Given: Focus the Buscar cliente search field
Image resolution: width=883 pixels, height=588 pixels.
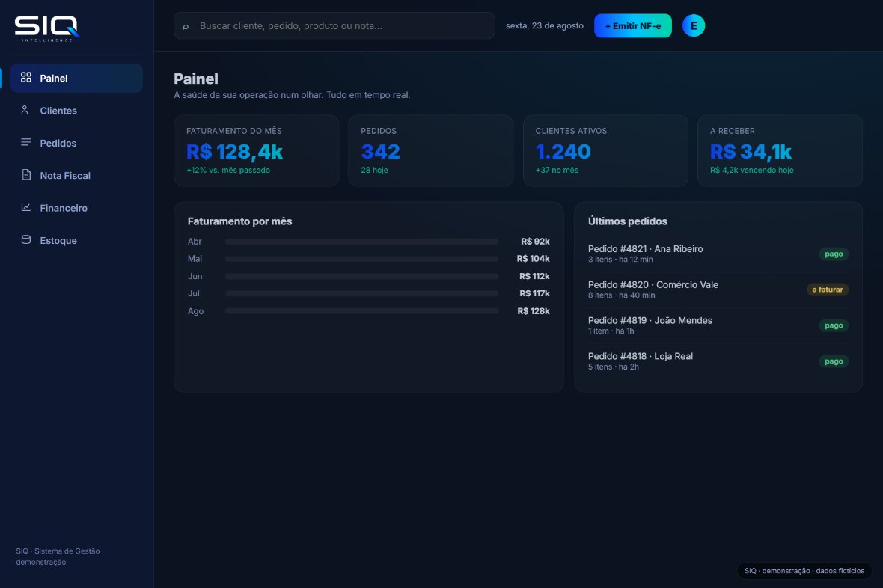Looking at the screenshot, I should click(x=334, y=26).
